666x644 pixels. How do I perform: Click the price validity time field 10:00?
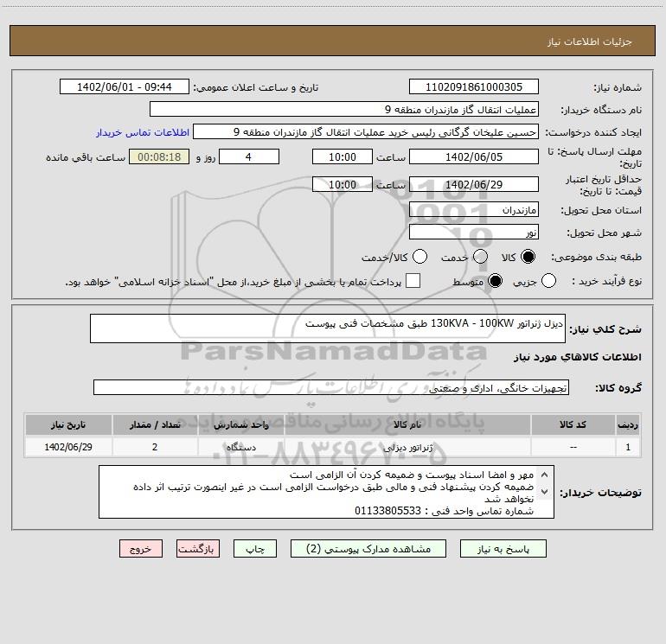[343, 184]
